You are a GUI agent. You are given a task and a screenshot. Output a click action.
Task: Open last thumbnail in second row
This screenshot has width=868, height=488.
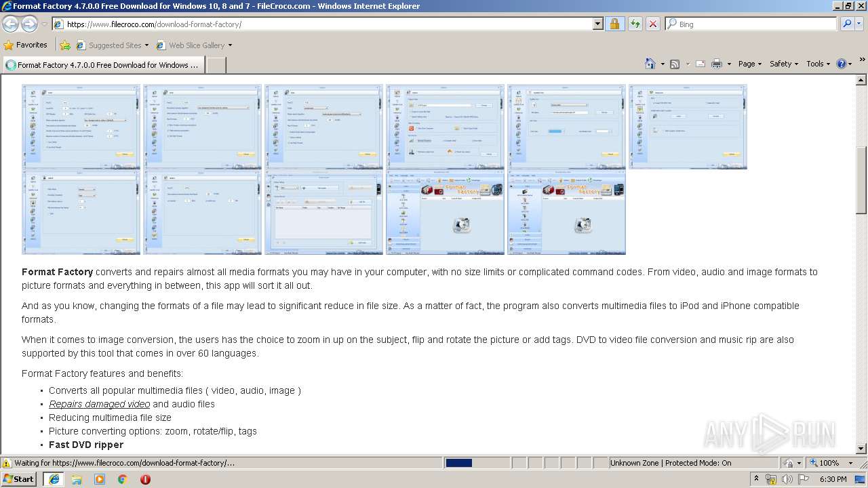pos(567,212)
